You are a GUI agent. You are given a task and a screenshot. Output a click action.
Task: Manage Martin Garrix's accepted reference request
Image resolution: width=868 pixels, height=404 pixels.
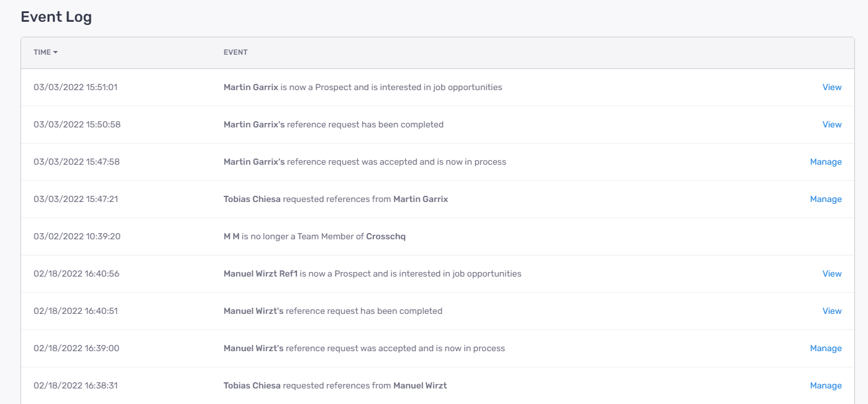(x=826, y=162)
